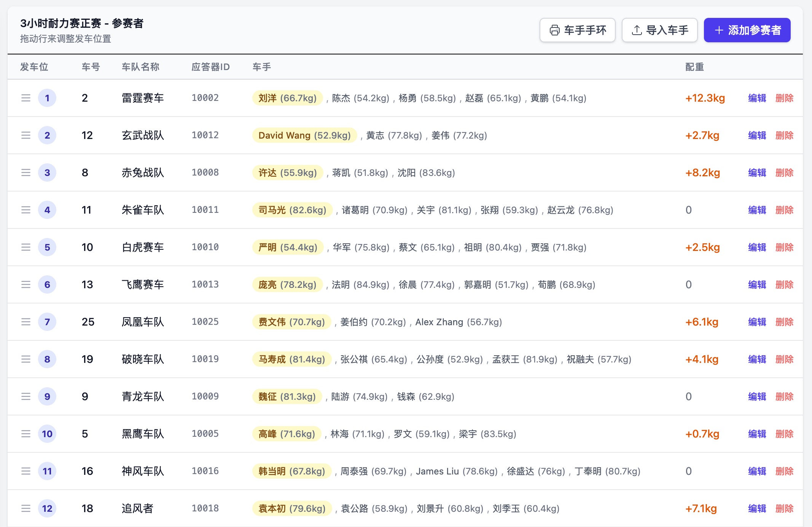Click drag handle of 朱雀车队 row

26,210
